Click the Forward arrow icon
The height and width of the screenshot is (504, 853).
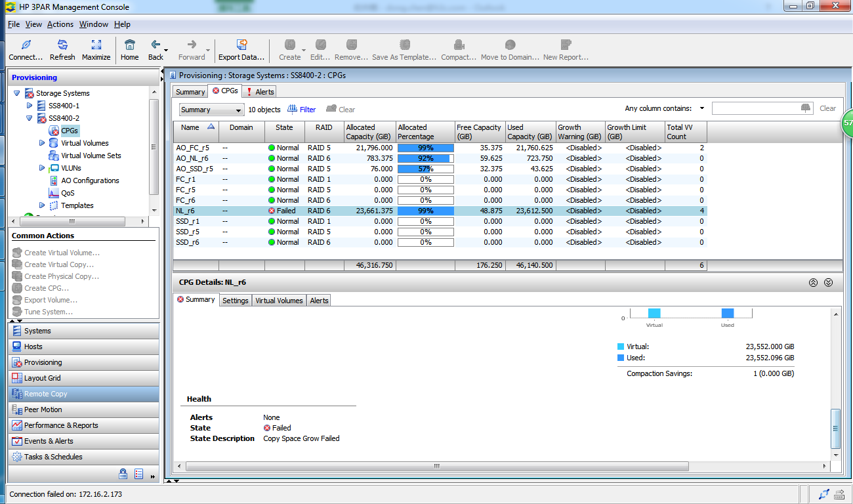point(192,45)
